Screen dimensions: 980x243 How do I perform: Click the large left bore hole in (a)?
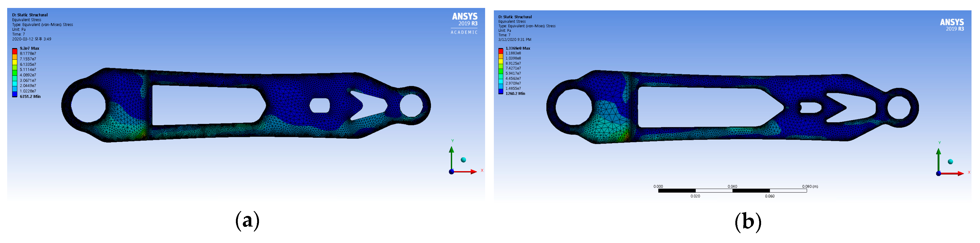(x=88, y=105)
